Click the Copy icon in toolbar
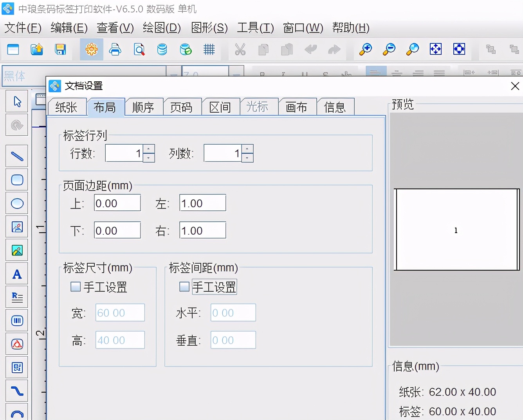This screenshot has height=420, width=523. (263, 49)
